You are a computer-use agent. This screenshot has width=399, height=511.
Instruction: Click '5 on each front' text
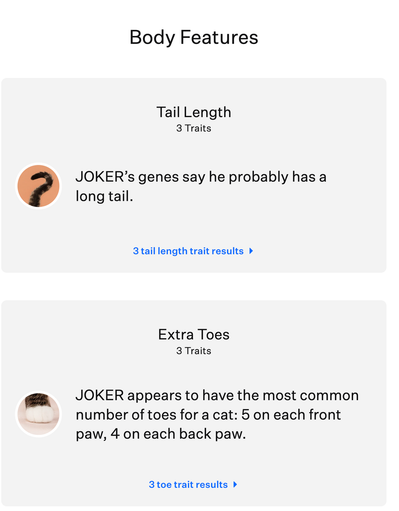coord(291,415)
